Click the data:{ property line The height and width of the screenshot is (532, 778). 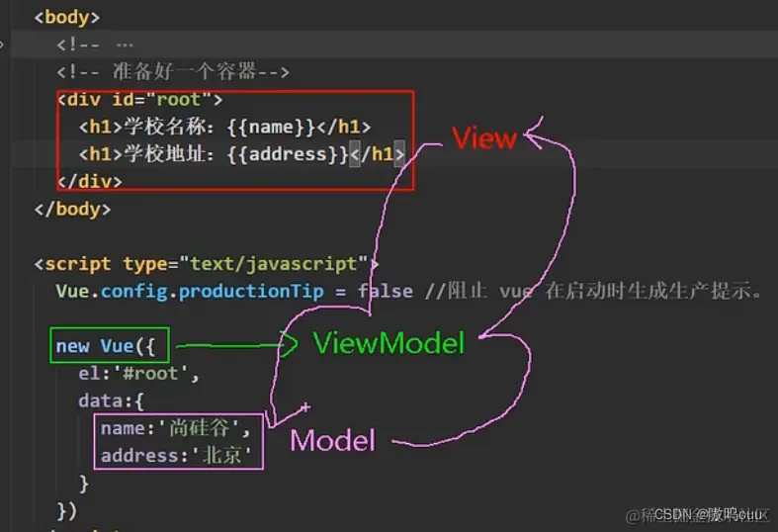tap(111, 401)
